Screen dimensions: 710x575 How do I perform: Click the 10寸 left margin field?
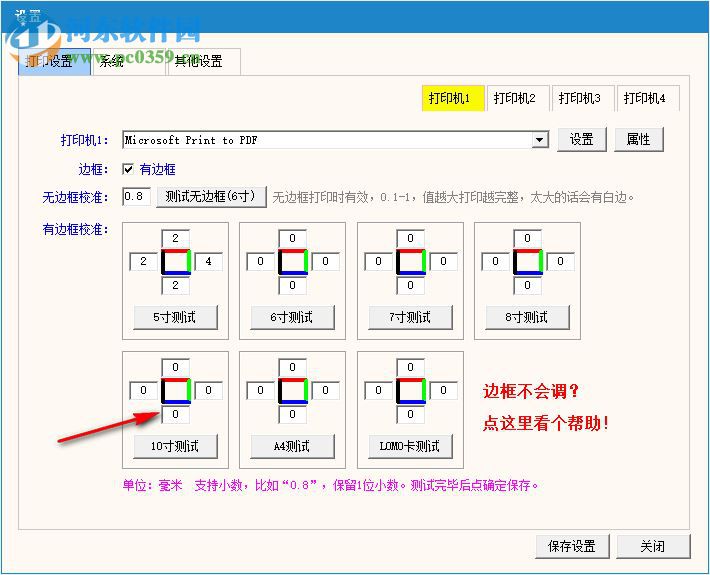pyautogui.click(x=143, y=390)
